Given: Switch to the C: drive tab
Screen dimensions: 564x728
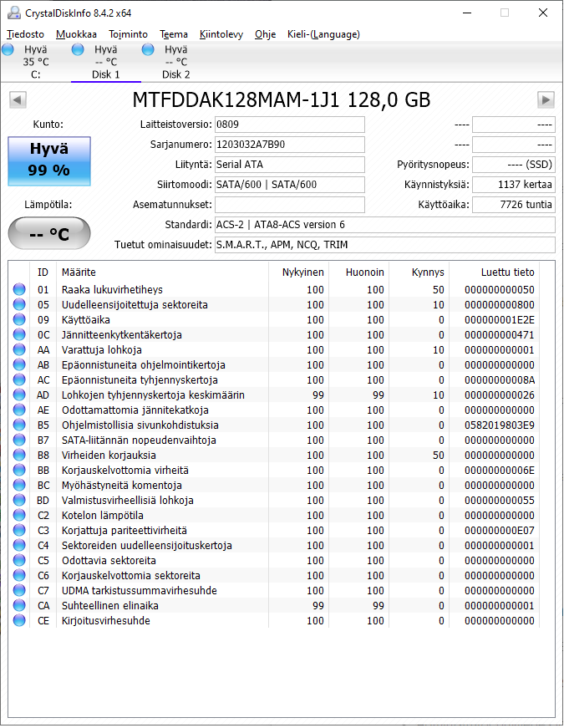Looking at the screenshot, I should (35, 62).
